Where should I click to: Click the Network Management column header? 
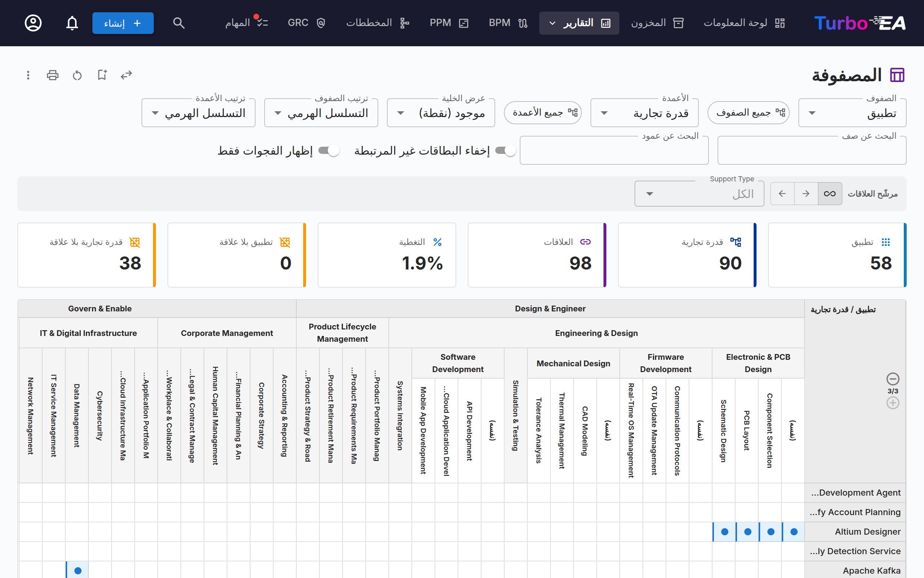click(31, 415)
